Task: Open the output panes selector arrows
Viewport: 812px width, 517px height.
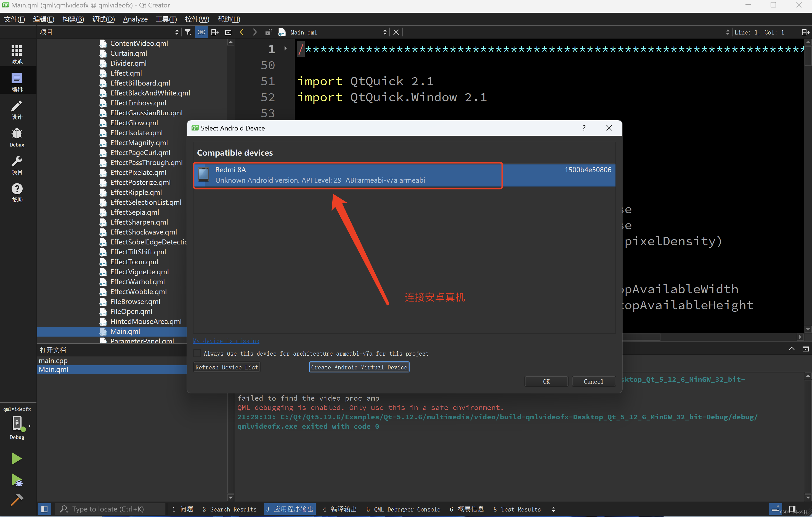Action: [x=553, y=509]
